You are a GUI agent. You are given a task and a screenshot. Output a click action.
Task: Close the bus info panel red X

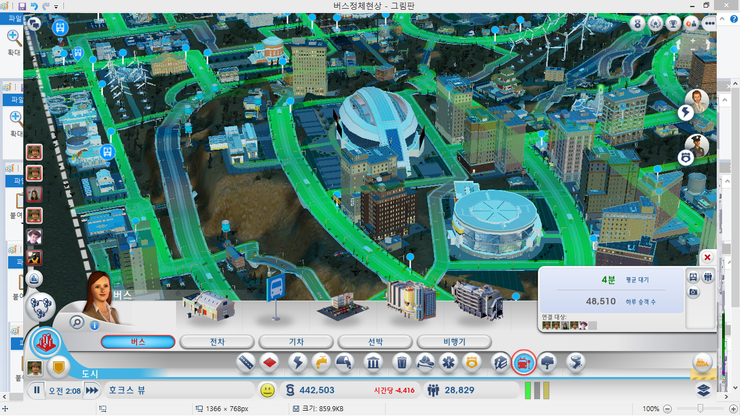pos(707,257)
